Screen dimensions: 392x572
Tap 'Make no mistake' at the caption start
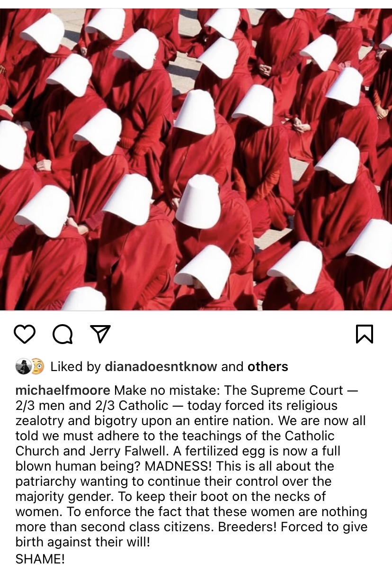click(166, 390)
